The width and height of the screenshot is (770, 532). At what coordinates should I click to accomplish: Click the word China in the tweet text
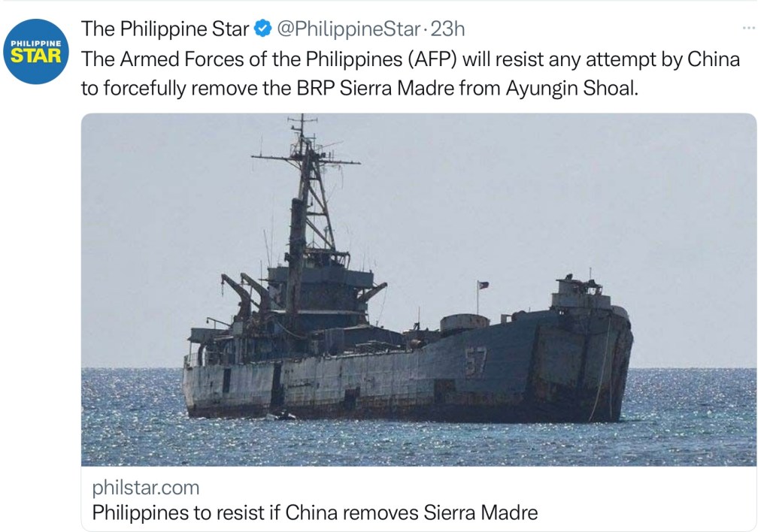[714, 59]
